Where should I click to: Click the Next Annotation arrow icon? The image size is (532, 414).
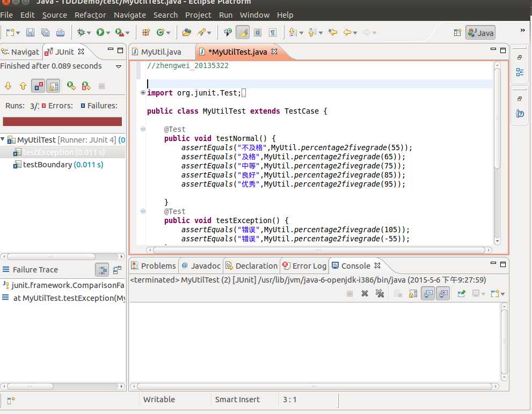293,33
